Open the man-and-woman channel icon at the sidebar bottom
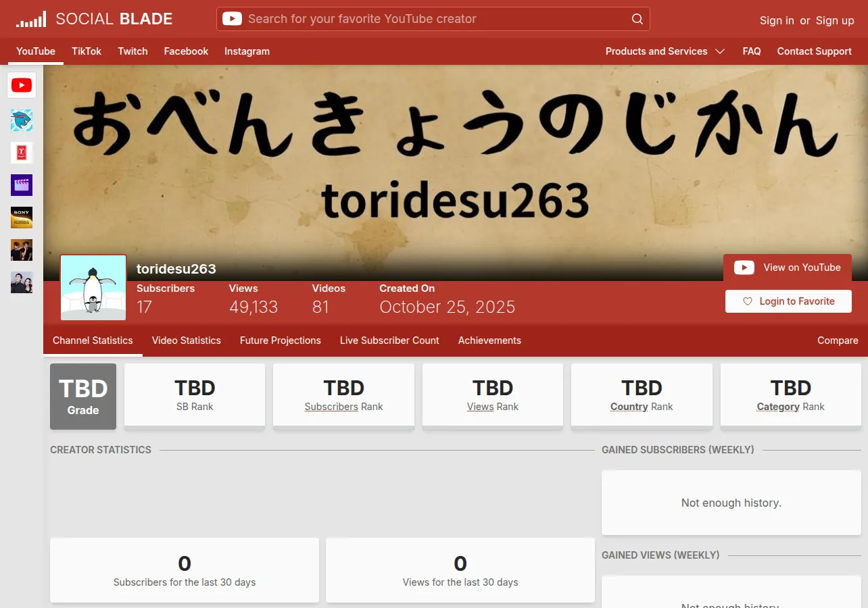The image size is (868, 608). [x=22, y=282]
